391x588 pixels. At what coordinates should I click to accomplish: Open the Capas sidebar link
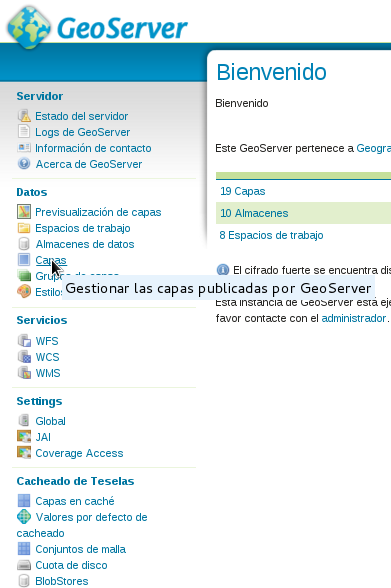(x=51, y=260)
